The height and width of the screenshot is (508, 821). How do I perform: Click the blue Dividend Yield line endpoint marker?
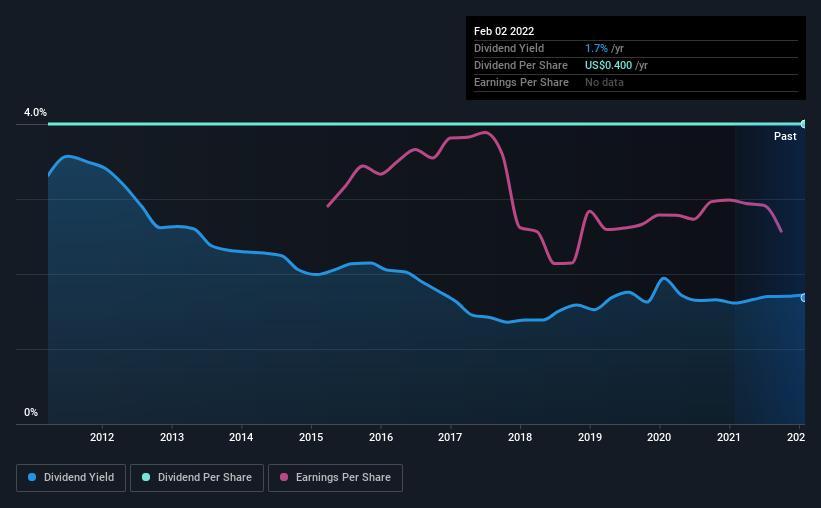click(803, 297)
